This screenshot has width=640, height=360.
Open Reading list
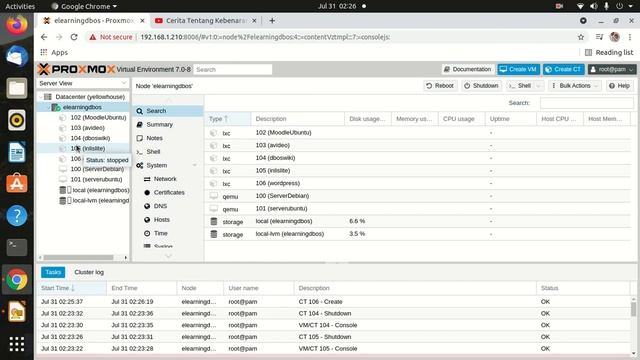click(609, 53)
